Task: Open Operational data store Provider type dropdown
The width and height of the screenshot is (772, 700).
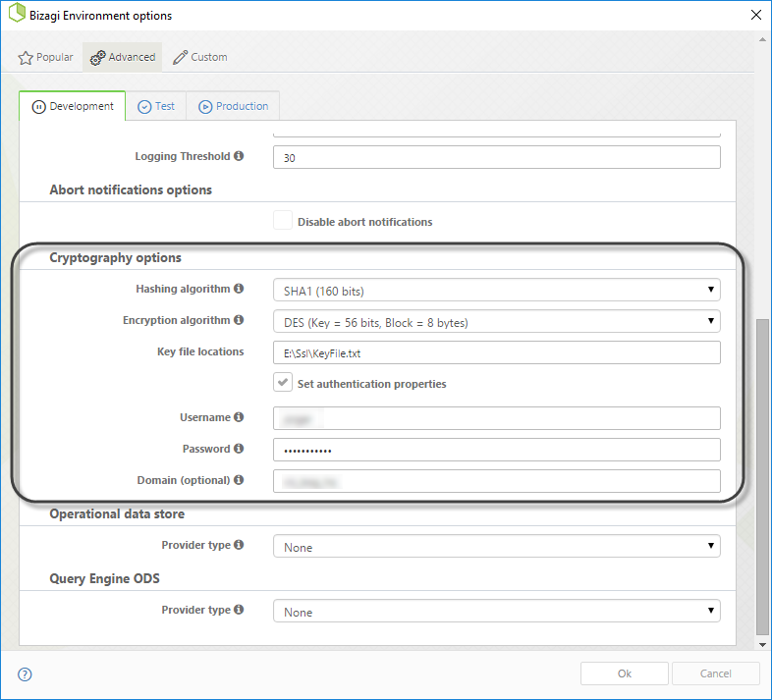Action: (497, 546)
